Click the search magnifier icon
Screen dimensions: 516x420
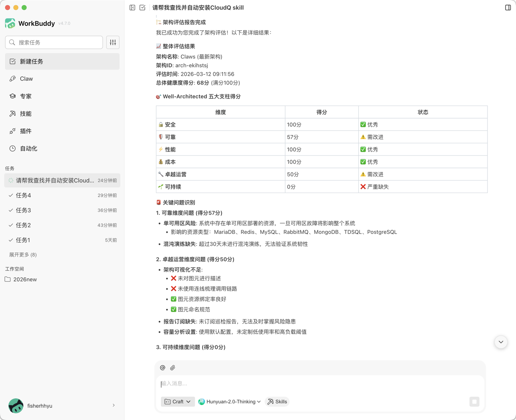(12, 43)
